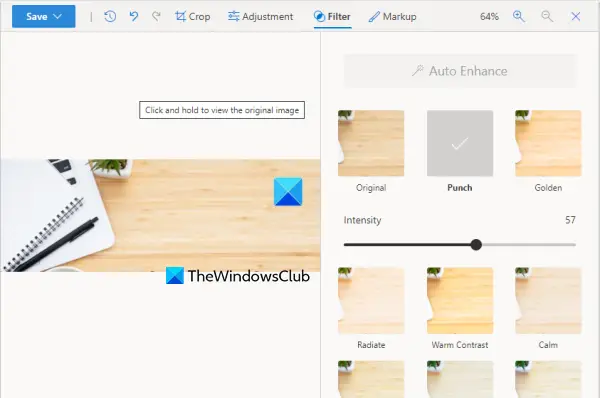Apply the Original filter thumbnail
This screenshot has width=600, height=398.
[371, 143]
